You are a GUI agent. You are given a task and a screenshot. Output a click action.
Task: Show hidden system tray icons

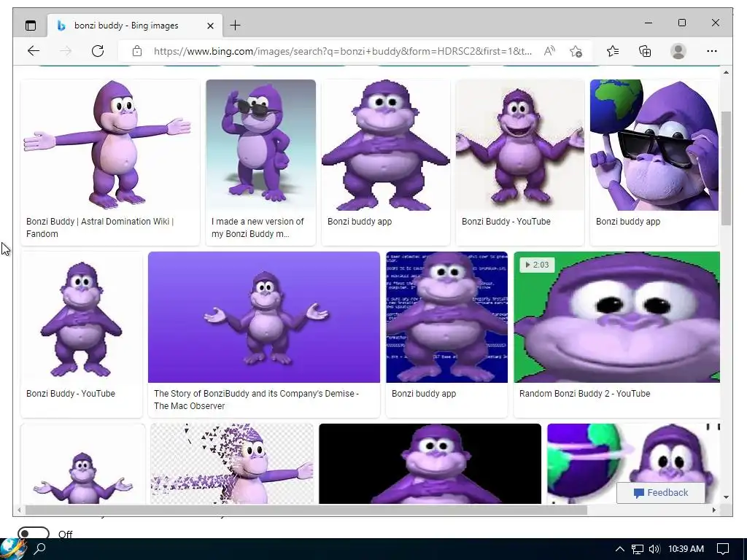pyautogui.click(x=620, y=549)
